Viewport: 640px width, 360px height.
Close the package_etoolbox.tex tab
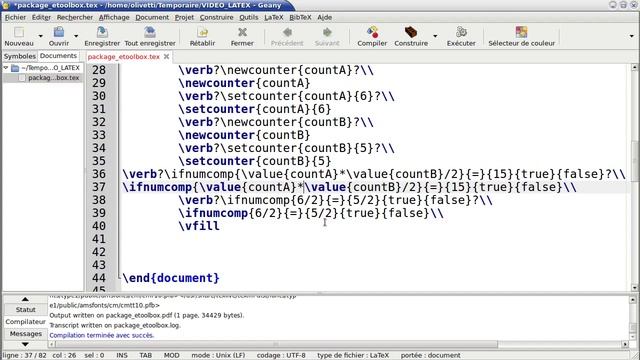pos(167,57)
